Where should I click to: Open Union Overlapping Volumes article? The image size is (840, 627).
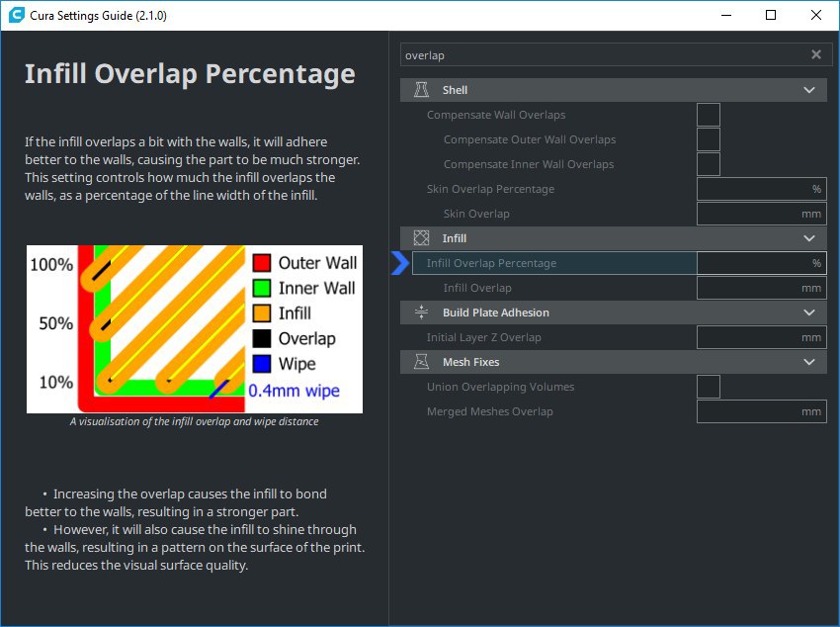[x=500, y=387]
